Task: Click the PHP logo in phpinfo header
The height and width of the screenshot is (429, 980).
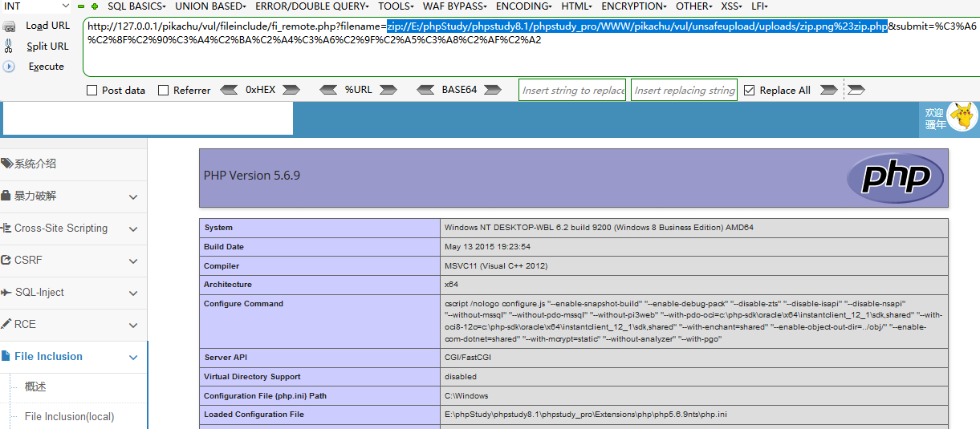Action: point(896,176)
